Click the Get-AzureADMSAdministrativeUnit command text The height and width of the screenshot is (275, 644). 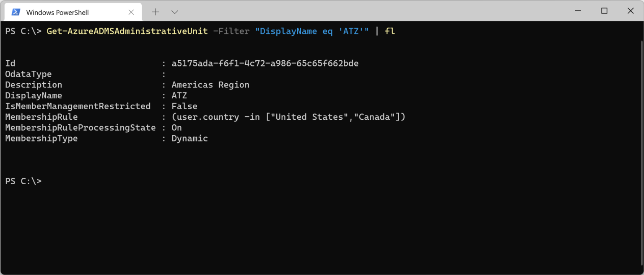[x=127, y=31]
